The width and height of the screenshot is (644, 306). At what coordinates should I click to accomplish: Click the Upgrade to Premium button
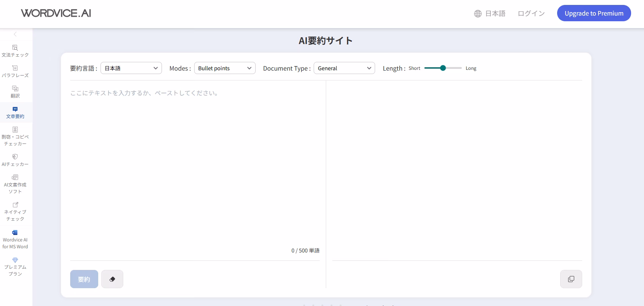pyautogui.click(x=594, y=13)
